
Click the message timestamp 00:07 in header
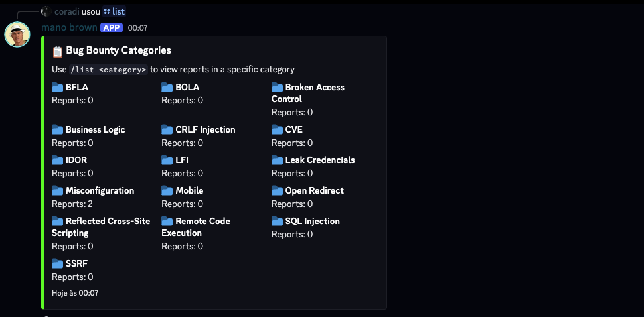pyautogui.click(x=137, y=28)
